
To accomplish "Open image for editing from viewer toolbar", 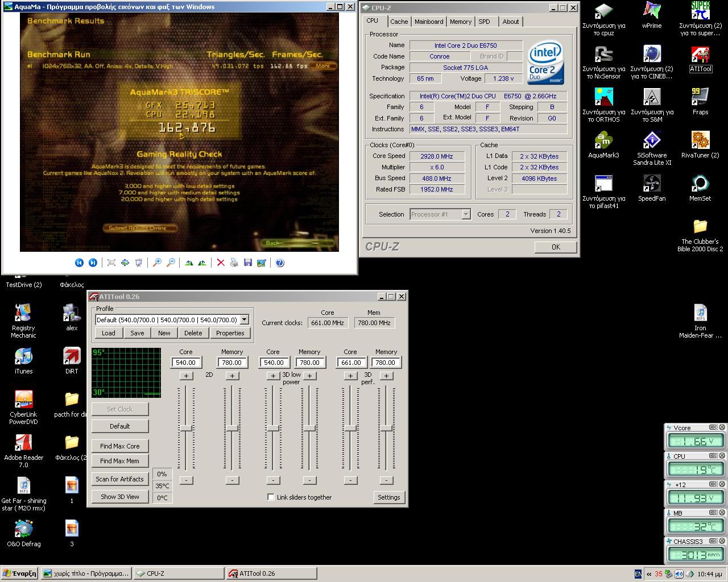I will 261,263.
